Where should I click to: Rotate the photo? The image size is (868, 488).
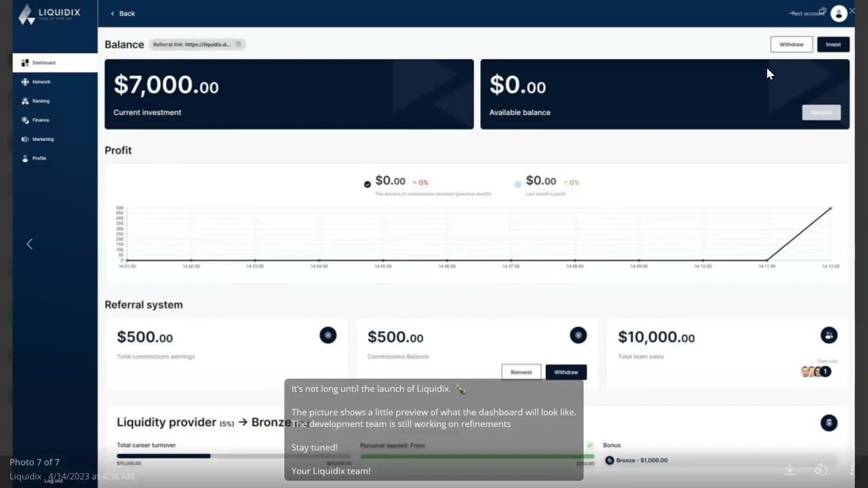click(821, 469)
